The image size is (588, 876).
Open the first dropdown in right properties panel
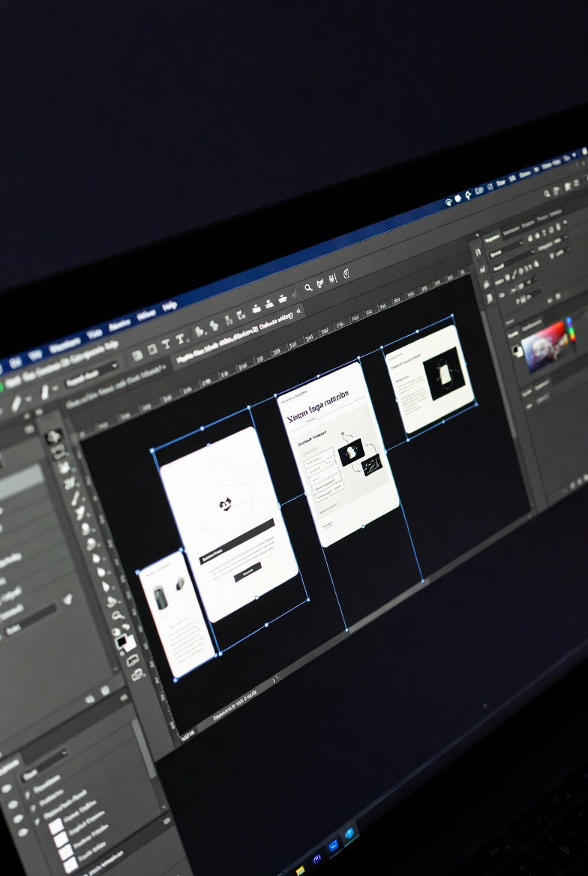(508, 248)
